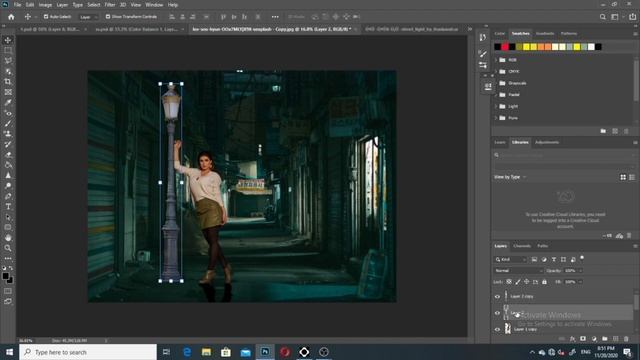
Task: Click the Home icon in the options bar
Action: (11, 17)
